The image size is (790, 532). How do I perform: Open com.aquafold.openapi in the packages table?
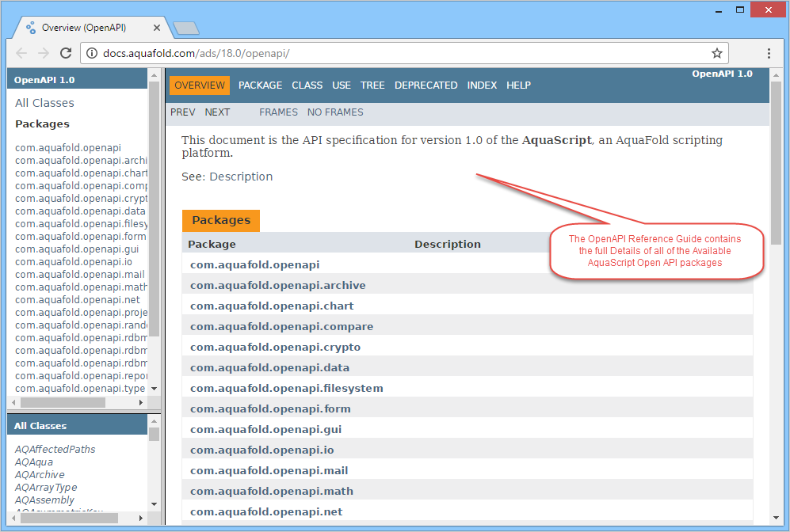[255, 264]
